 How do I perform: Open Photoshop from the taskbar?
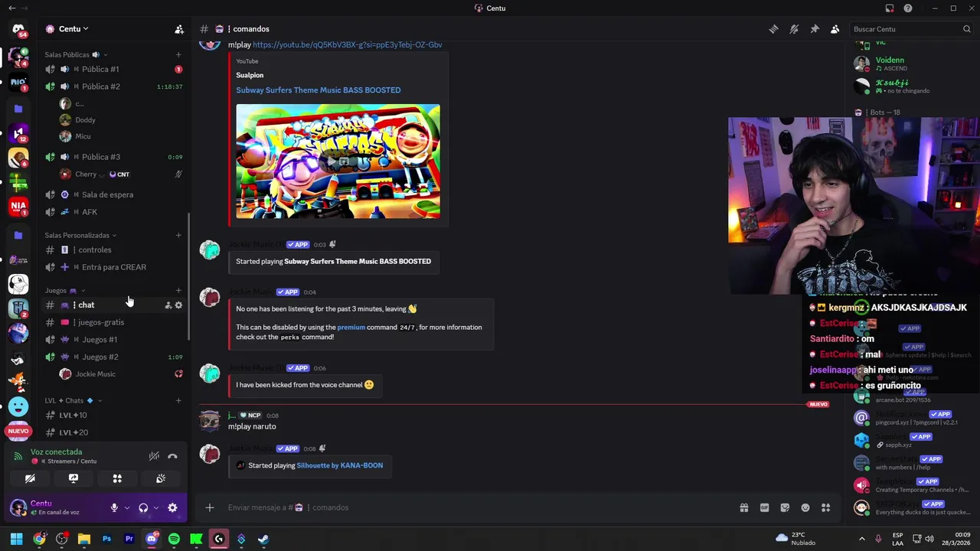(106, 539)
